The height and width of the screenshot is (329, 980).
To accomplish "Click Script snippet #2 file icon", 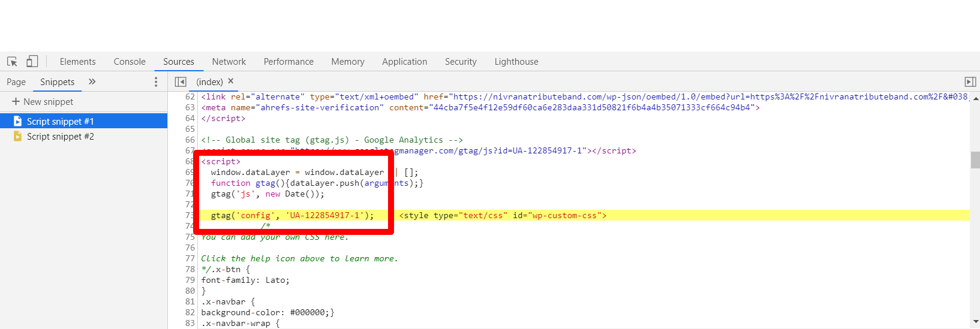I will [x=17, y=137].
